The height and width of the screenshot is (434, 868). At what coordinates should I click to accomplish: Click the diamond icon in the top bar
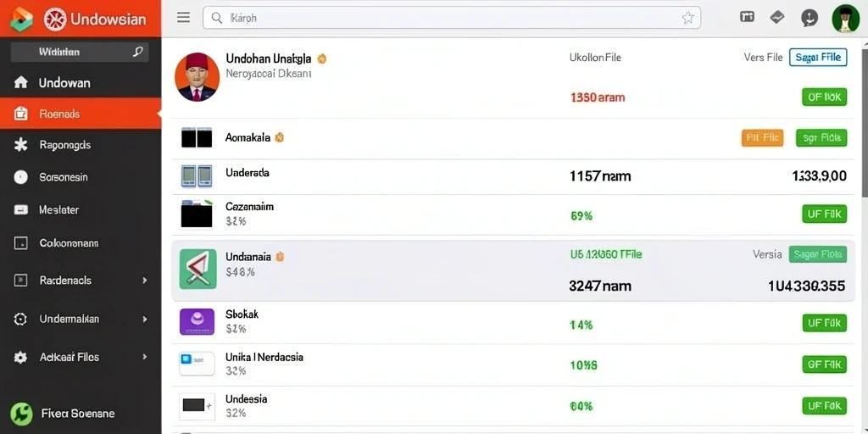777,17
